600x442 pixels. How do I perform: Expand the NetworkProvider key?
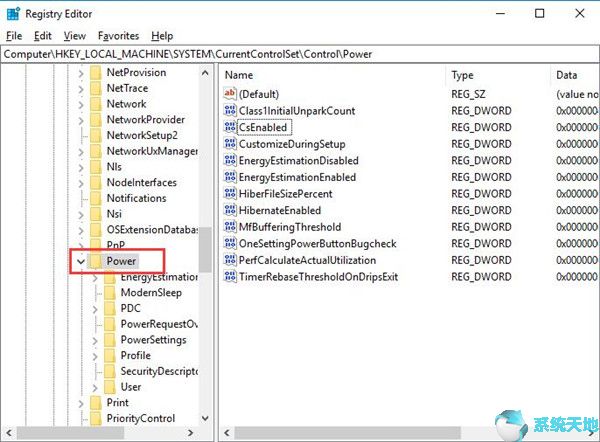81,120
